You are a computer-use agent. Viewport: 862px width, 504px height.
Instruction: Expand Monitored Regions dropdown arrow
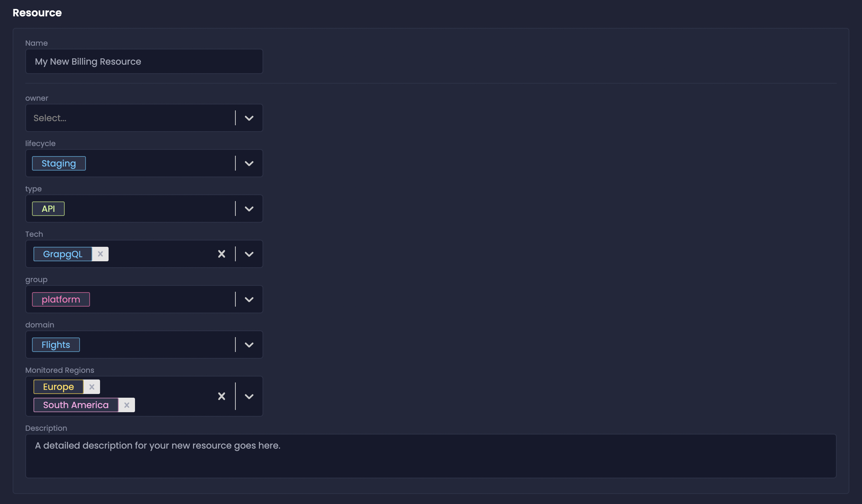[249, 396]
